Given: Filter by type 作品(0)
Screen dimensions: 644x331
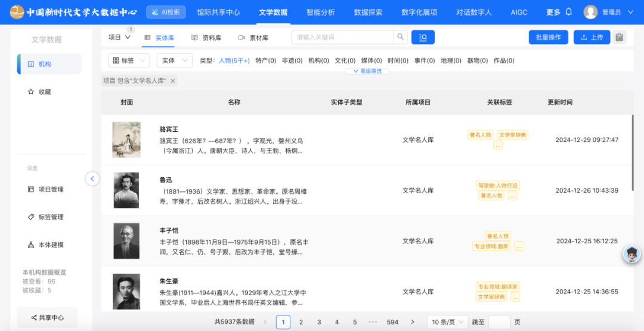Looking at the screenshot, I should [504, 60].
